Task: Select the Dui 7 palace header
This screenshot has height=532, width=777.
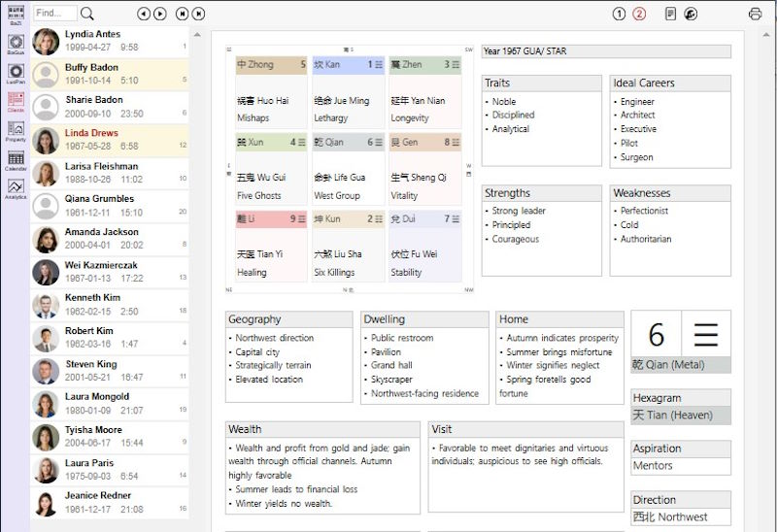Action: pos(425,219)
